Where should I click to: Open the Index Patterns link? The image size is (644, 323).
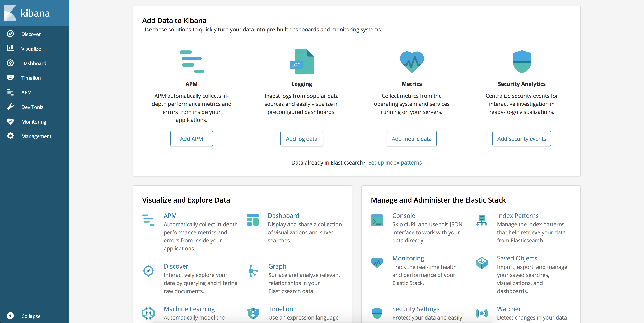pyautogui.click(x=517, y=216)
